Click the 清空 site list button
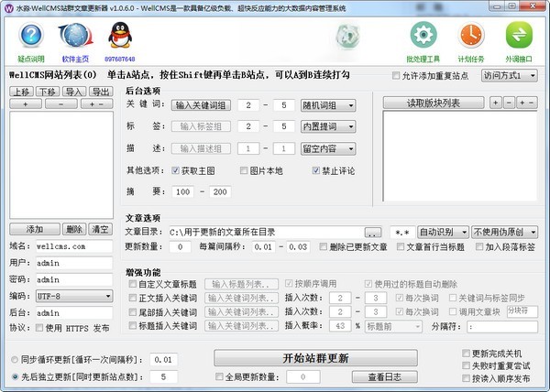This screenshot has height=392, width=550. [x=101, y=230]
